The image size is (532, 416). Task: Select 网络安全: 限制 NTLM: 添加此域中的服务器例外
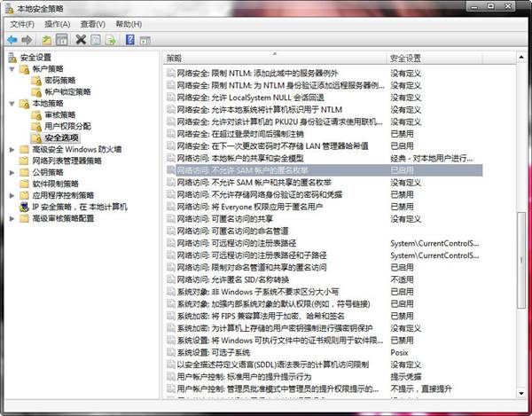pyautogui.click(x=257, y=73)
